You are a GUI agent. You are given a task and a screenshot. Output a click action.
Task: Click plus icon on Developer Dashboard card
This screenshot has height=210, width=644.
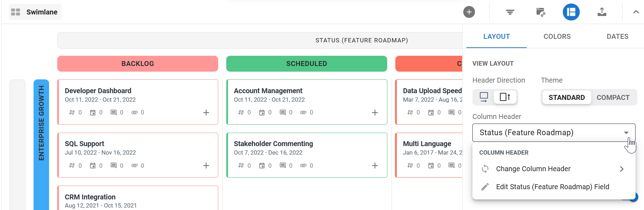coord(206,113)
